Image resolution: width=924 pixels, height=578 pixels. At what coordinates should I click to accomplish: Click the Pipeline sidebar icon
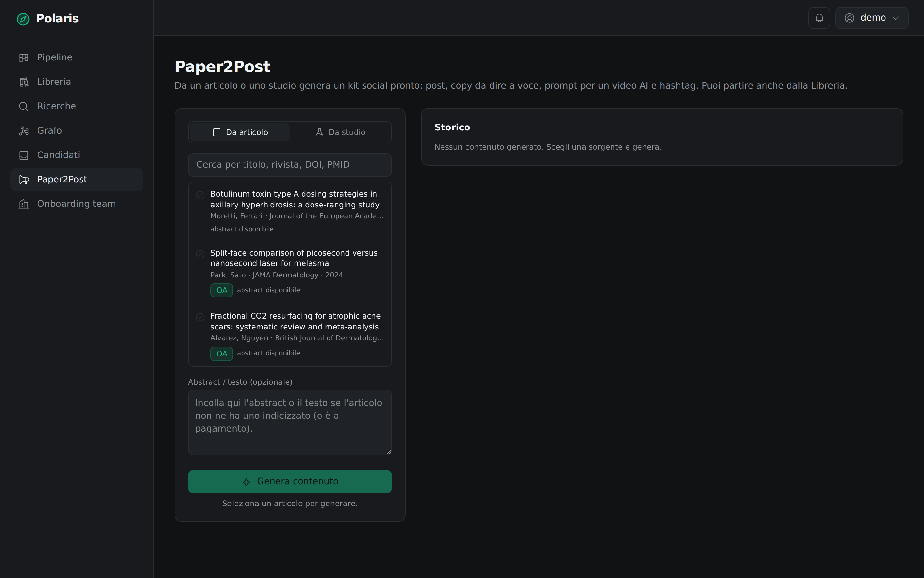pos(24,58)
